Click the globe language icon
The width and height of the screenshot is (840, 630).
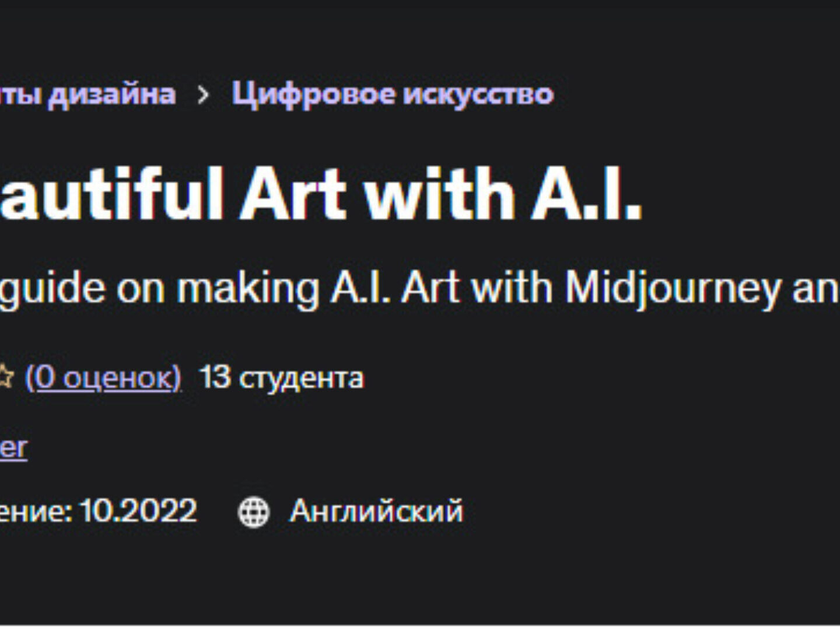(x=254, y=512)
